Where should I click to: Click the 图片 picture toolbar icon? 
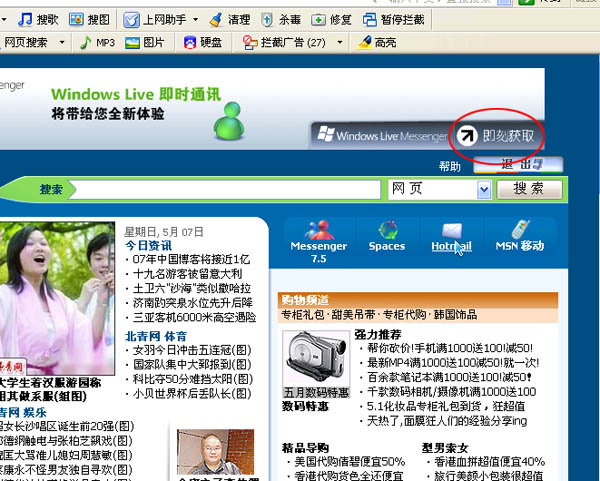(x=132, y=42)
